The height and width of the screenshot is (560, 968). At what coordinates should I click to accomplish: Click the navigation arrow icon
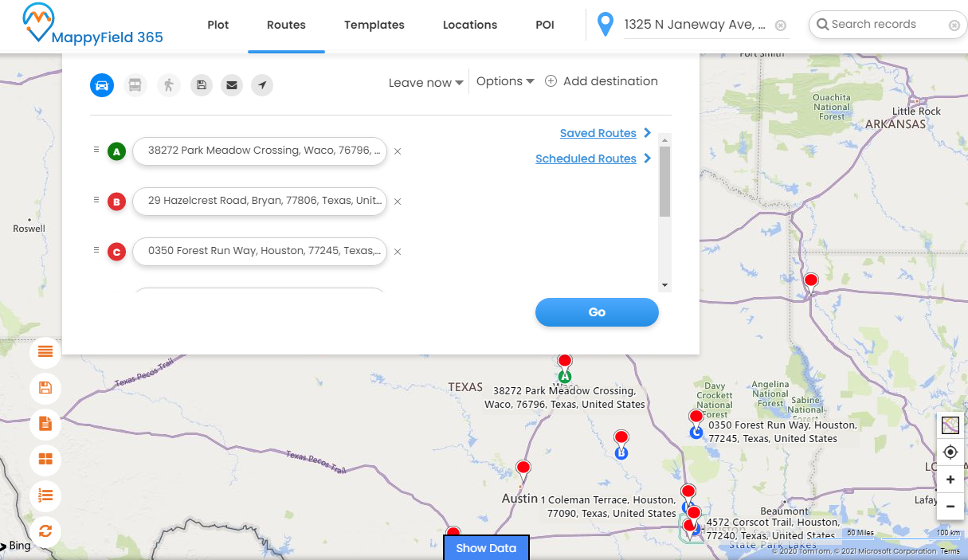(x=262, y=84)
